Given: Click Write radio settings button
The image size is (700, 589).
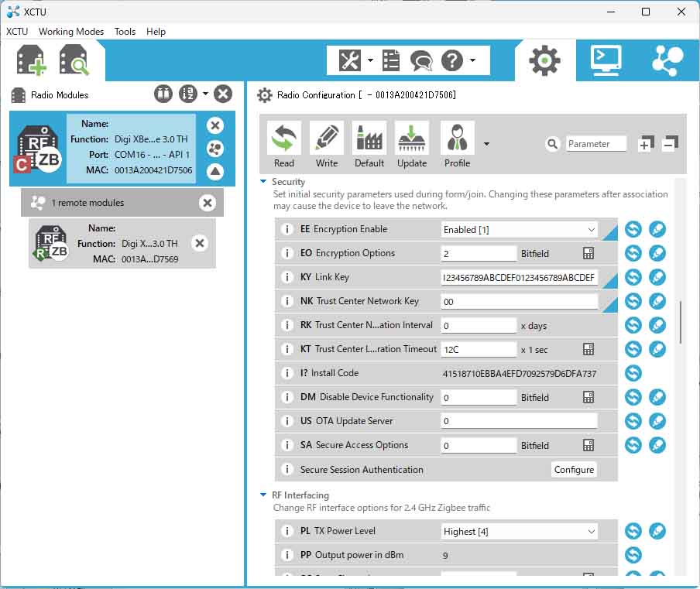Looking at the screenshot, I should (327, 145).
